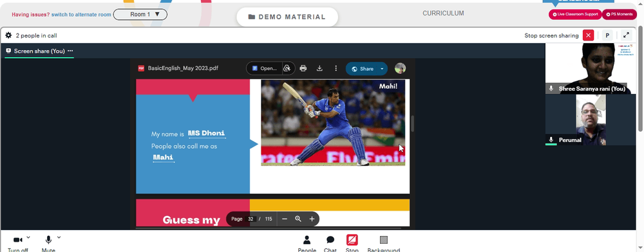Click the PDF viewer vertical scrollbar
644x252 pixels.
pos(412,123)
